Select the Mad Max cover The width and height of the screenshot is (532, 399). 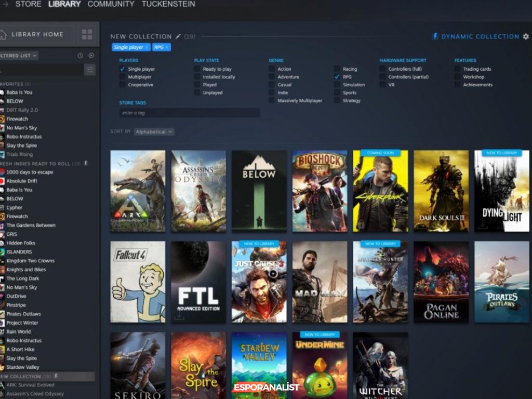click(320, 282)
